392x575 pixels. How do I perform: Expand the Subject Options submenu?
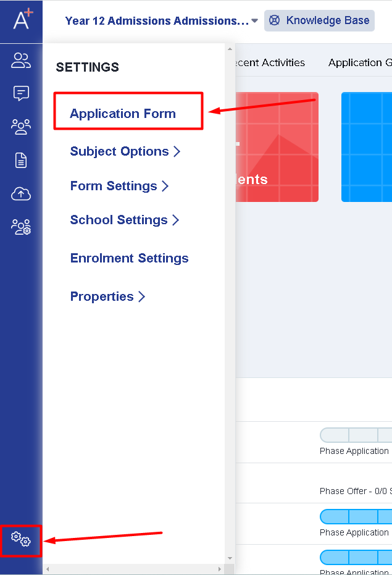(x=125, y=151)
